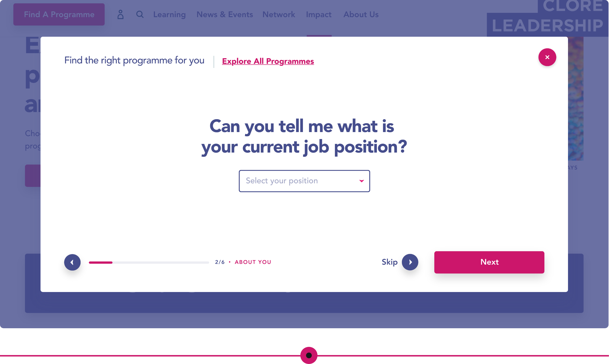Click the forward navigation arrow icon
The image size is (609, 364).
pyautogui.click(x=410, y=262)
